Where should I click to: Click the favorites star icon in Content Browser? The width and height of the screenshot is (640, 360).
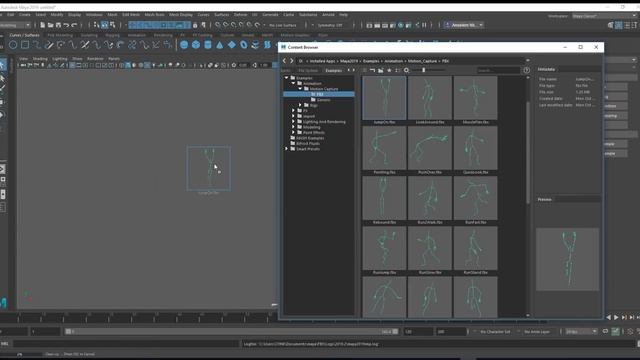click(x=389, y=70)
